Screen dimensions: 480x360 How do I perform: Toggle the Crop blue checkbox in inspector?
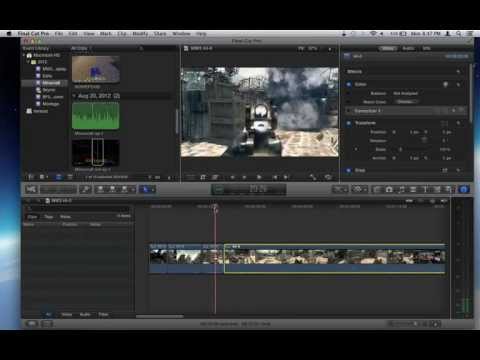coord(349,170)
